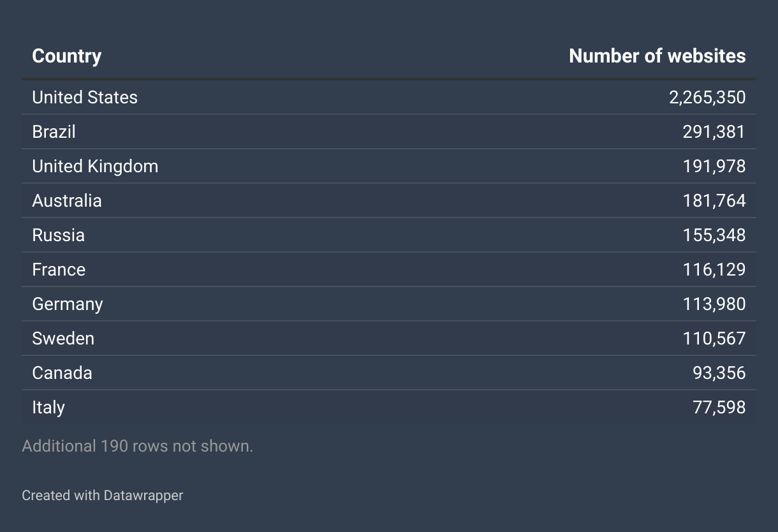
Task: Click the 'Additional 190 rows not shown' note
Action: point(137,446)
